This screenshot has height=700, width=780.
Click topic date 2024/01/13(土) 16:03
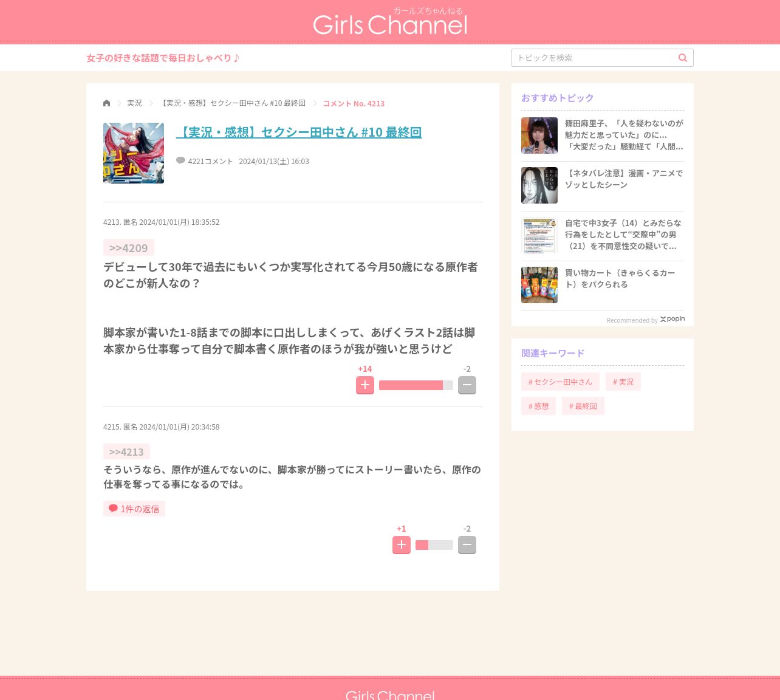274,161
